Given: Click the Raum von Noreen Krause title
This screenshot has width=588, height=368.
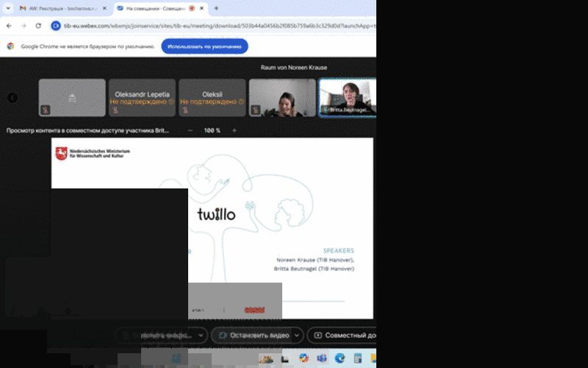Looking at the screenshot, I should tap(294, 68).
